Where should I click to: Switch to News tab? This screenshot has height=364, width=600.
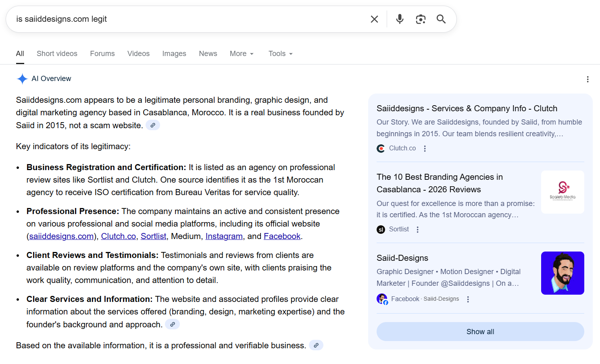tap(208, 54)
